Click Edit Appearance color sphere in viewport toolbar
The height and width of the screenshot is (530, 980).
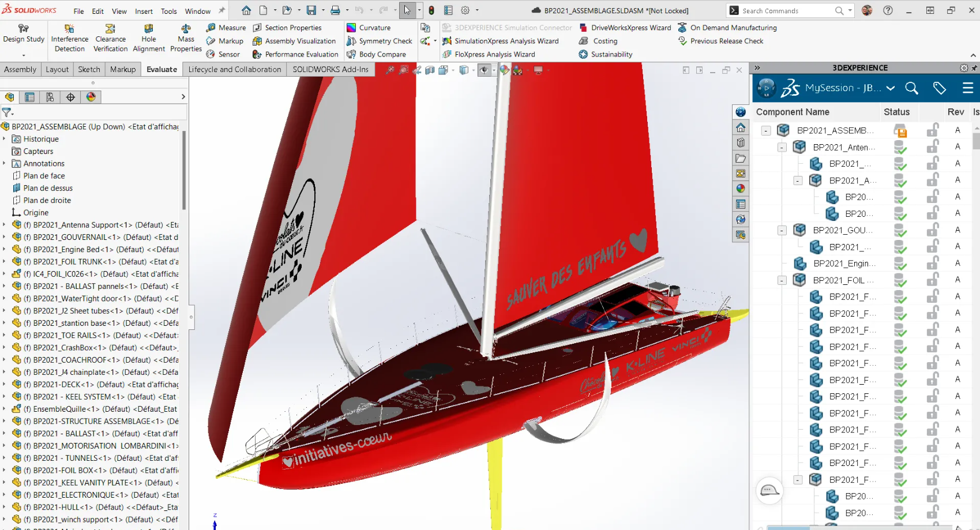[x=504, y=70]
